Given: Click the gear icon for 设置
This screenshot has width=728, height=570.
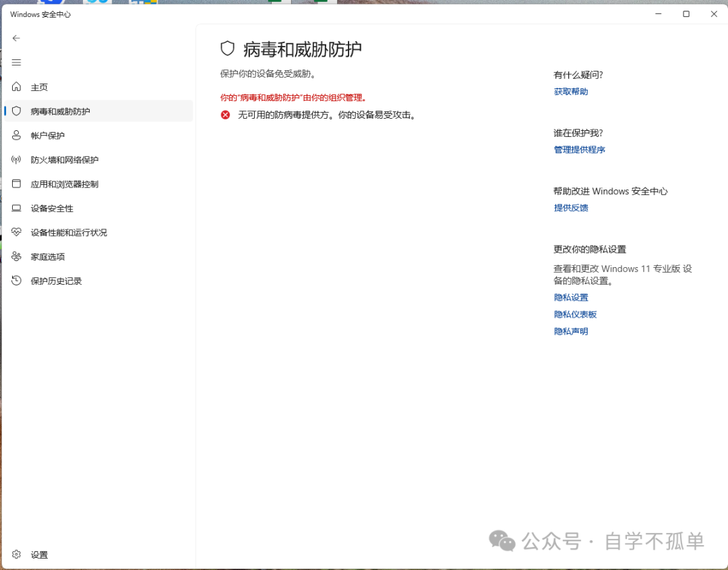Looking at the screenshot, I should click(x=16, y=554).
